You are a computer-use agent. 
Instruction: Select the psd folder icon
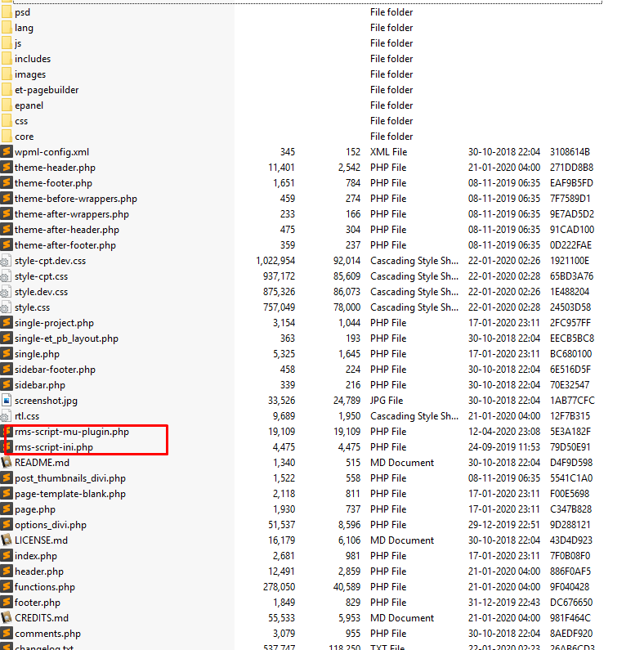pyautogui.click(x=7, y=12)
